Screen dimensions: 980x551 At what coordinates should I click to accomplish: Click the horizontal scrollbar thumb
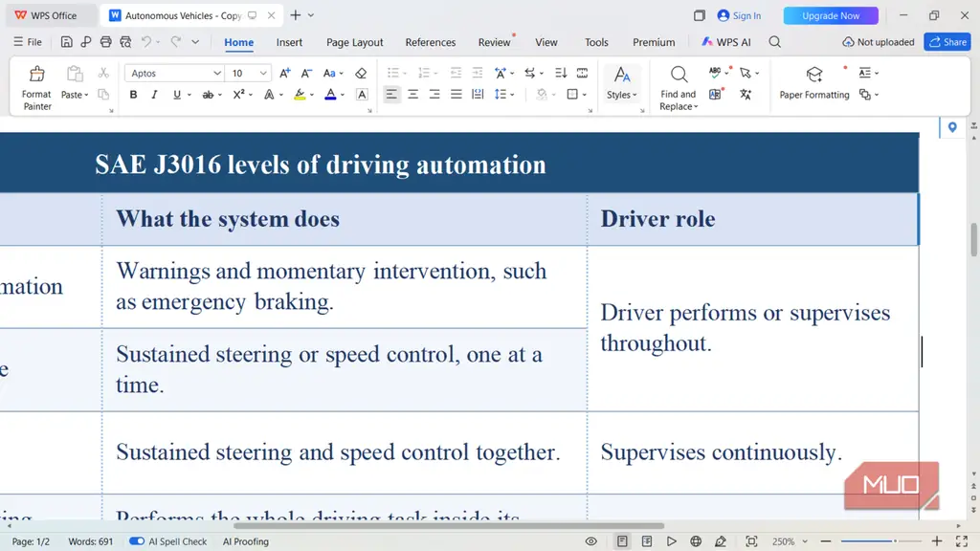[x=448, y=525]
